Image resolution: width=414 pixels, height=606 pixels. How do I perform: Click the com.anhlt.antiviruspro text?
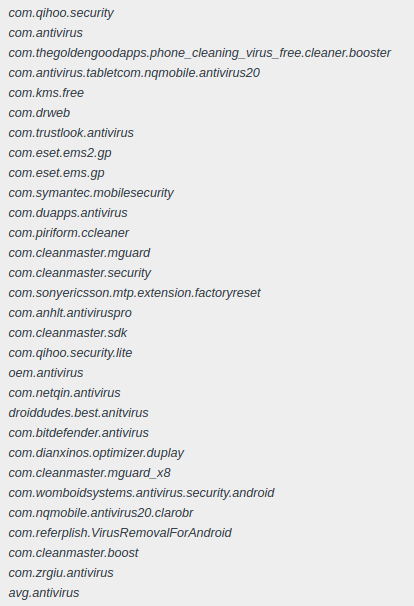[x=70, y=313]
